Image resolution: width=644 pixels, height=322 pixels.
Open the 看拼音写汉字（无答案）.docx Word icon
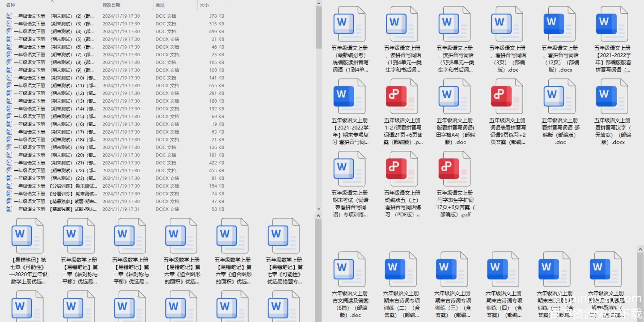click(x=612, y=97)
